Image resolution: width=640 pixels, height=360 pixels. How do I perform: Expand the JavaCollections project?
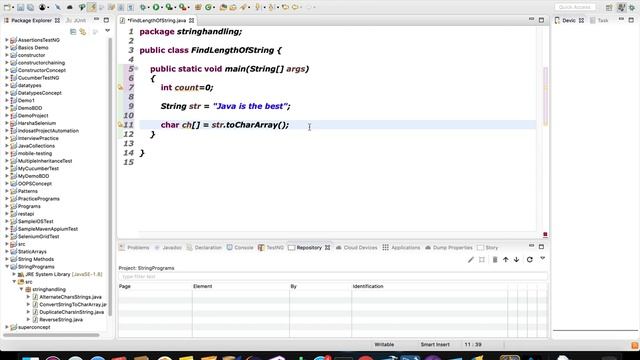coord(7,146)
